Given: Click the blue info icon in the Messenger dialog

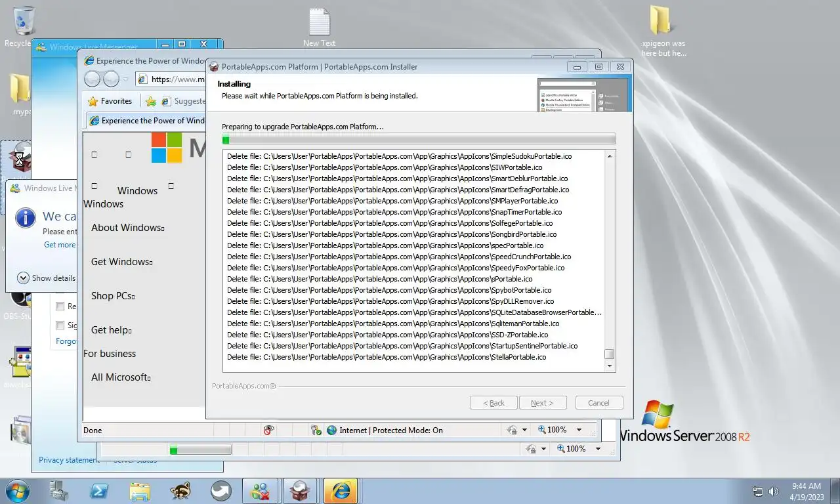Looking at the screenshot, I should click(25, 218).
